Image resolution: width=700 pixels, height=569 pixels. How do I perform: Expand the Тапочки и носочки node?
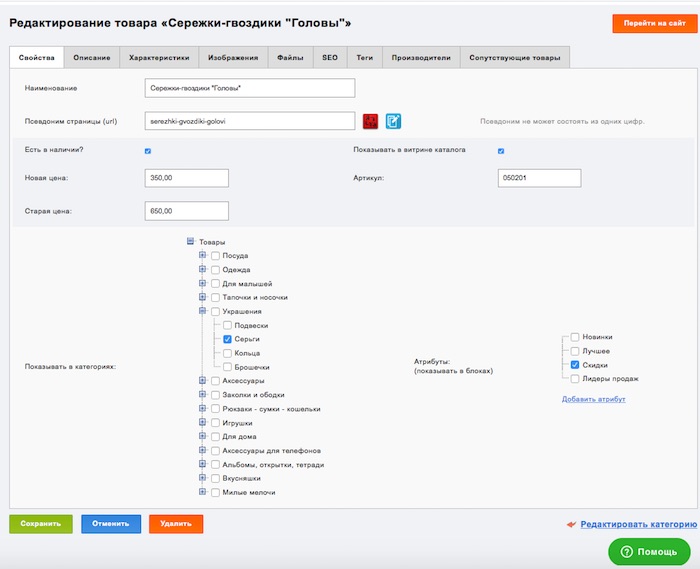point(202,297)
